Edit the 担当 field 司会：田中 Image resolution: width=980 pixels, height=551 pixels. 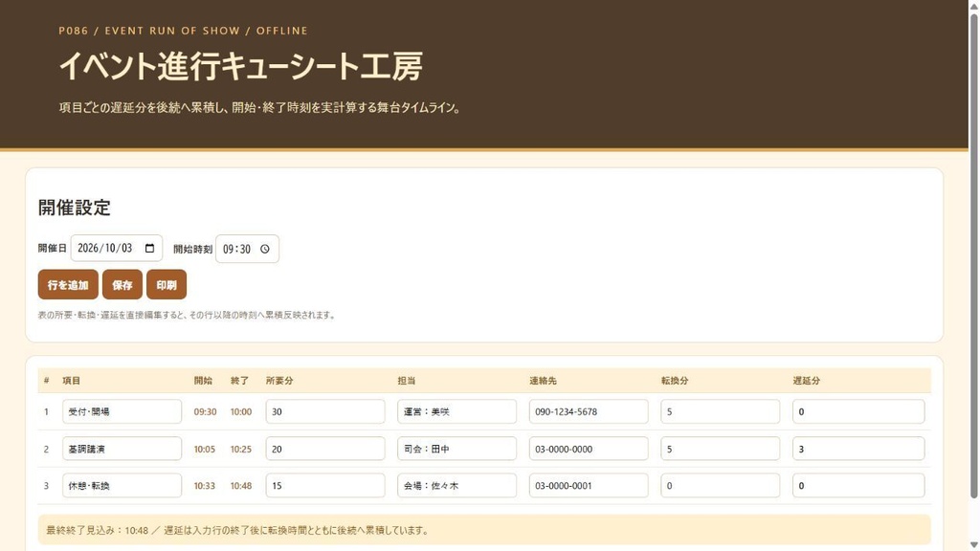tap(457, 449)
